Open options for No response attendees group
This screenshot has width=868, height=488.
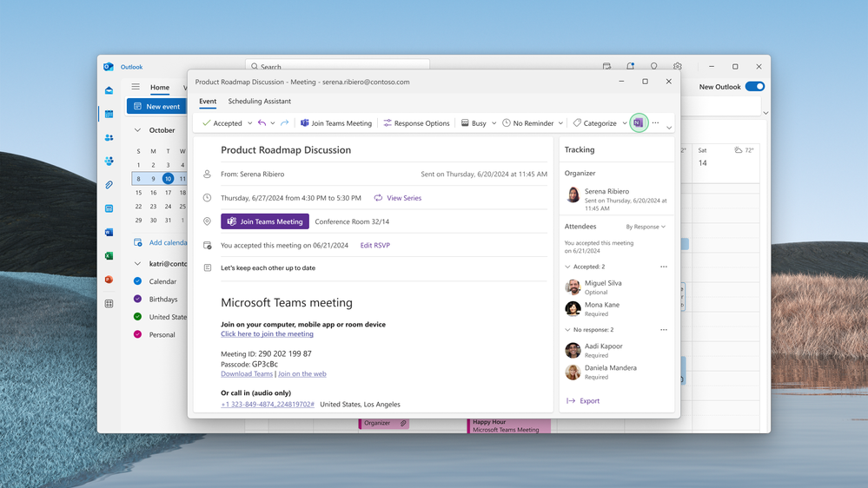[663, 330]
